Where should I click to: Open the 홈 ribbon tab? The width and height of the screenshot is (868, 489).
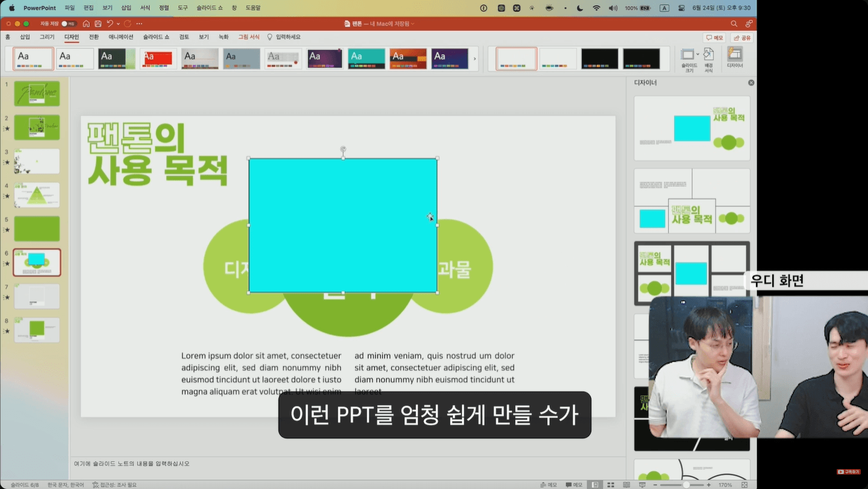point(8,37)
